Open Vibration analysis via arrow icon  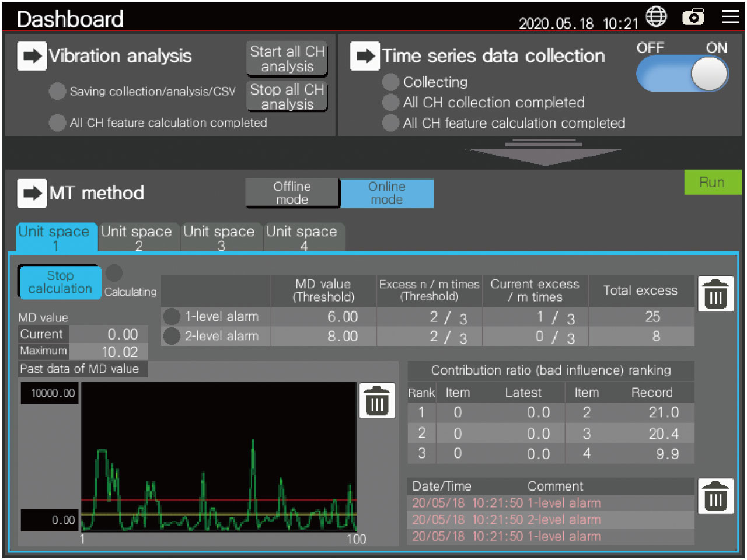pos(32,56)
